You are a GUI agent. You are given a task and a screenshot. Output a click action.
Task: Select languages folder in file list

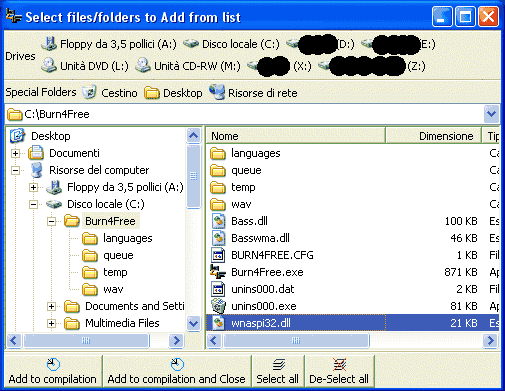(x=256, y=153)
